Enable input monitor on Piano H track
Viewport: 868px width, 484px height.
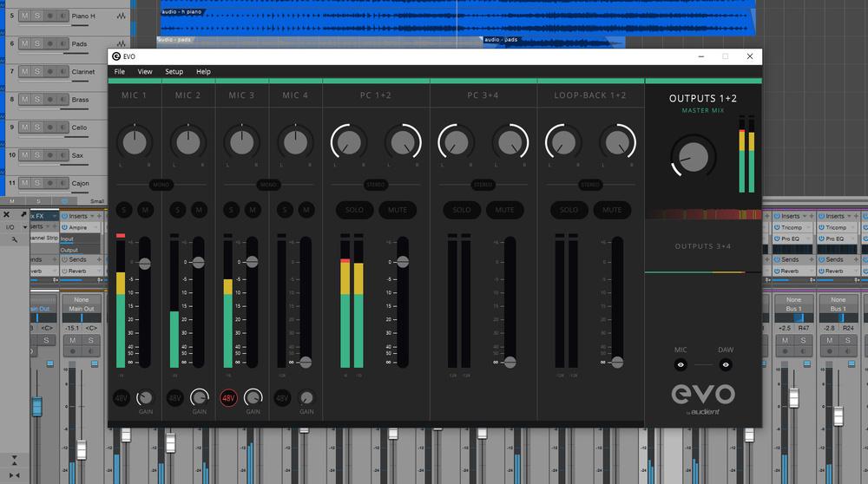pos(63,16)
